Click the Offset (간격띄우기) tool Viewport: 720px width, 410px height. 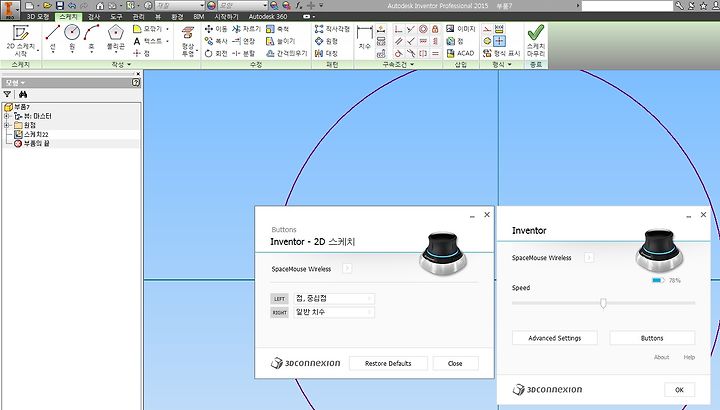click(287, 53)
